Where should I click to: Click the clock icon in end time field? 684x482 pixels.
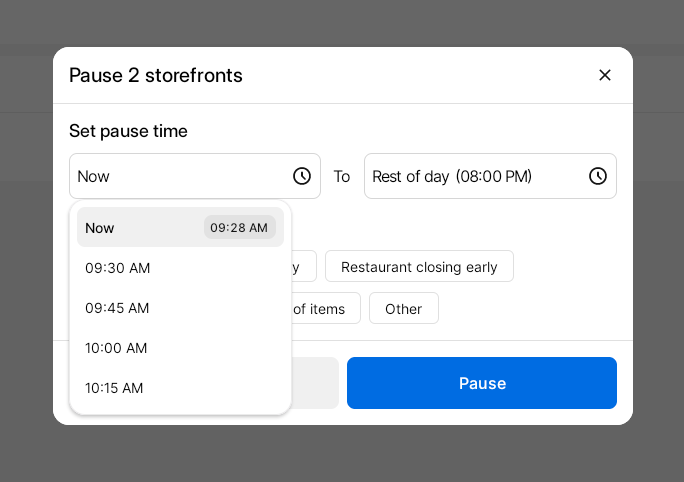point(597,176)
